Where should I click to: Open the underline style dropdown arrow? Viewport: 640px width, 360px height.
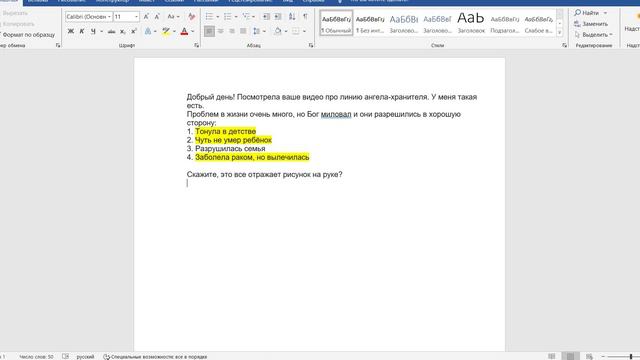(101, 31)
